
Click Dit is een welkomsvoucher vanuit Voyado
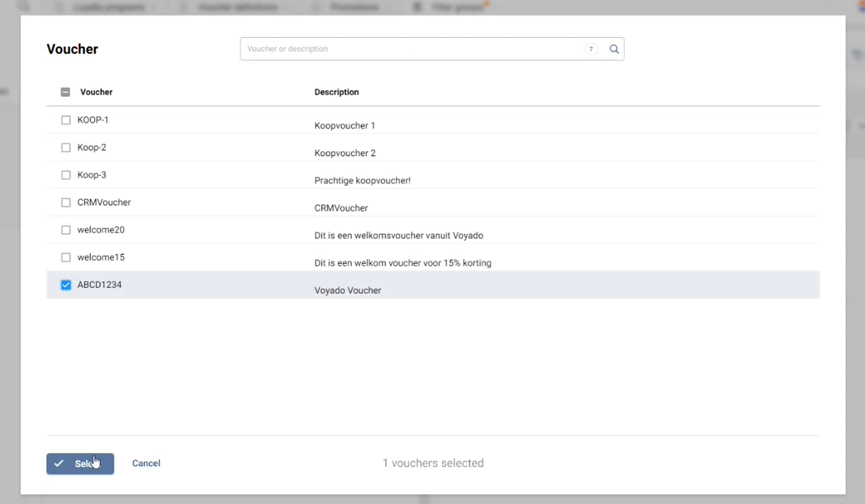point(399,236)
